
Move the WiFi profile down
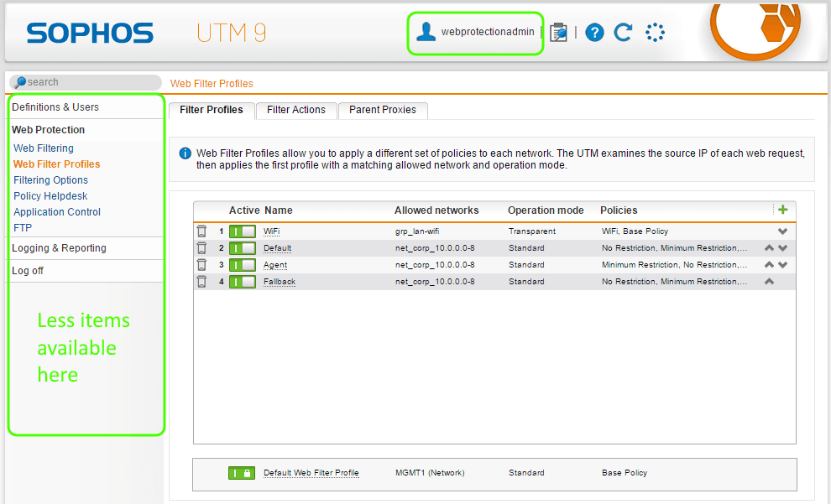click(x=783, y=231)
